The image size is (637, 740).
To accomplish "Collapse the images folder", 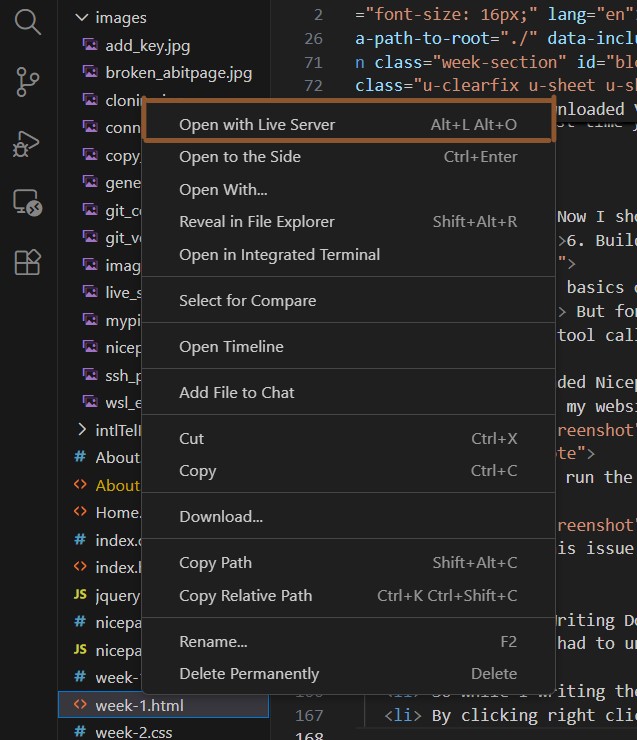I will (82, 17).
